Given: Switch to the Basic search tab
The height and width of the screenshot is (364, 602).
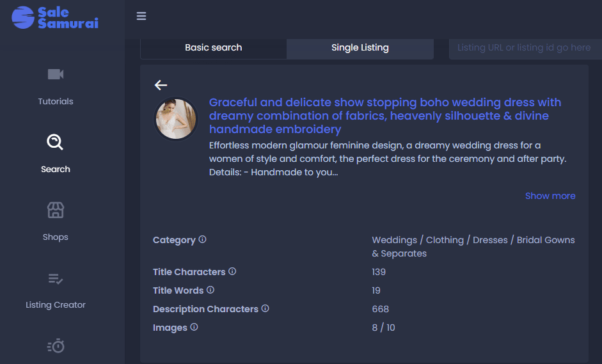Looking at the screenshot, I should tap(214, 47).
